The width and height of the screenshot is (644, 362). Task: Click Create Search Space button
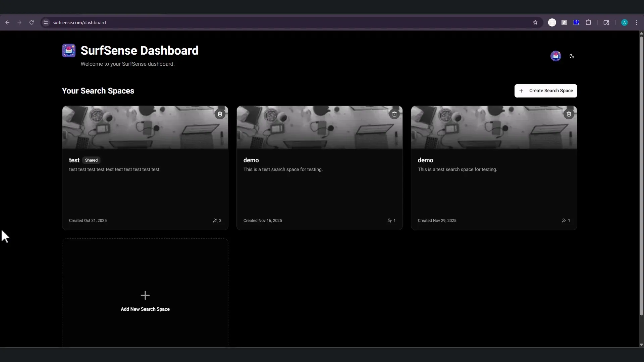click(546, 91)
